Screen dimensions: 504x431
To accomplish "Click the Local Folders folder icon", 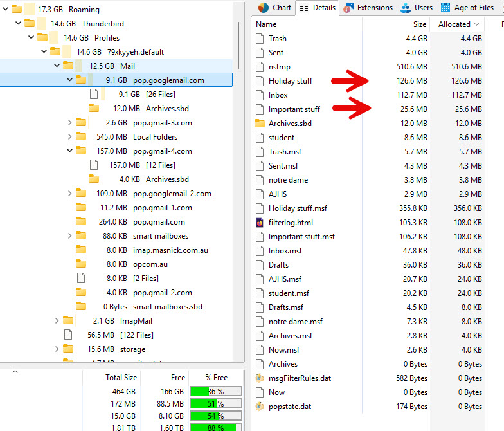I will point(81,136).
